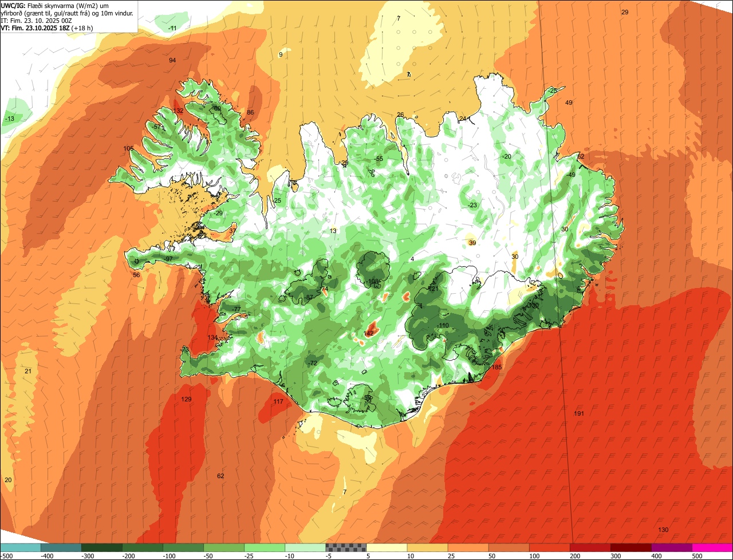The width and height of the screenshot is (733, 560).
Task: Click the map value '191' in the southeast ocean
Action: click(x=579, y=413)
